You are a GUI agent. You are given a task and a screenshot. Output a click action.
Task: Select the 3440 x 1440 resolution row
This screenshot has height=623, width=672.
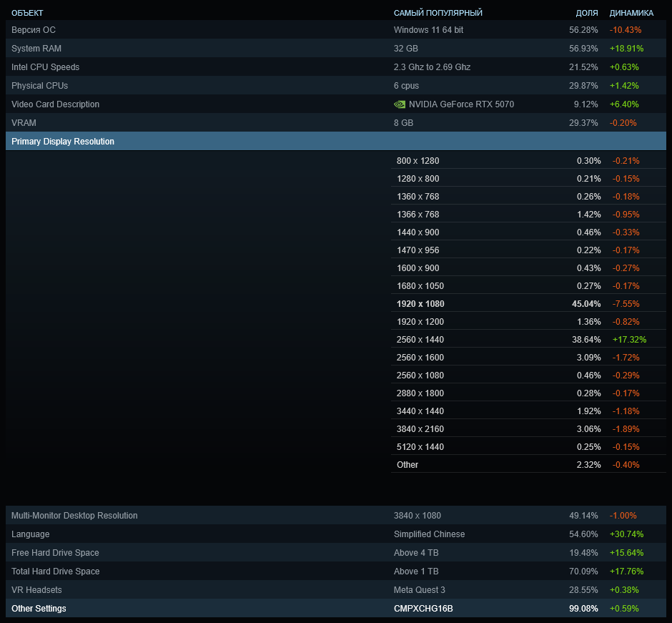(x=528, y=411)
